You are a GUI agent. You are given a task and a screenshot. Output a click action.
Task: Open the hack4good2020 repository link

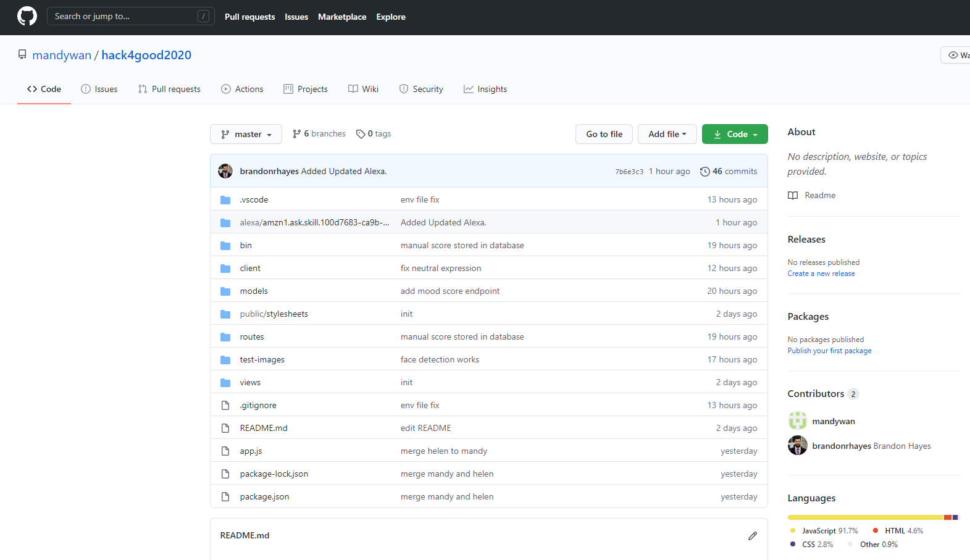(x=146, y=55)
